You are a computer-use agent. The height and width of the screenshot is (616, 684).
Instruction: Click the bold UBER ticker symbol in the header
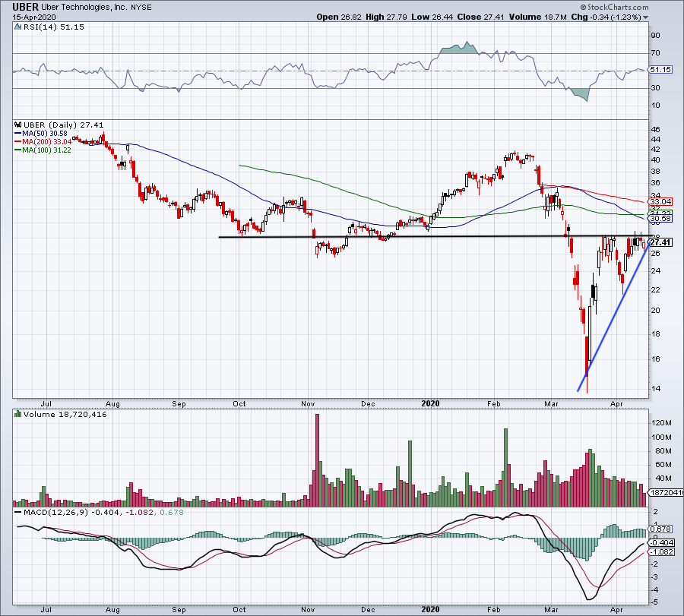point(25,7)
